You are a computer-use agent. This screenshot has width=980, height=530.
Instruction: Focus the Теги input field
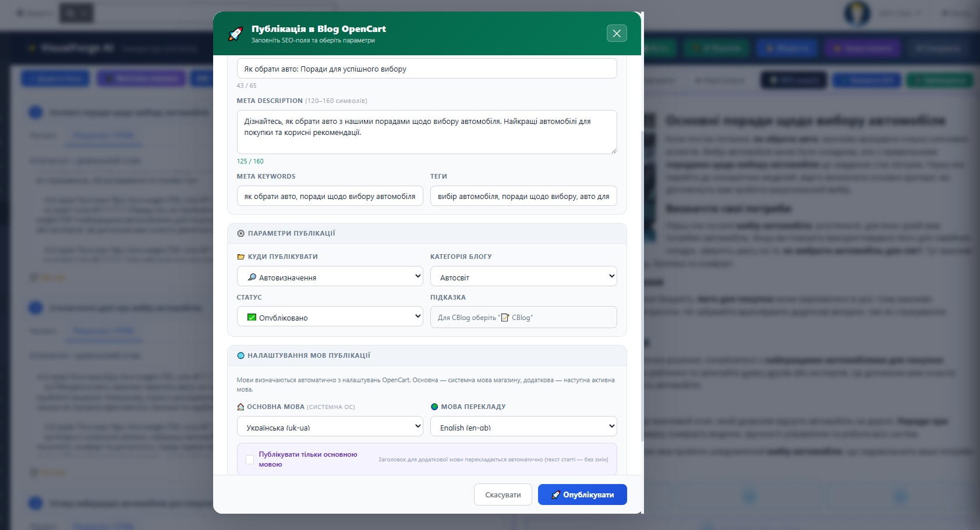[x=523, y=196]
